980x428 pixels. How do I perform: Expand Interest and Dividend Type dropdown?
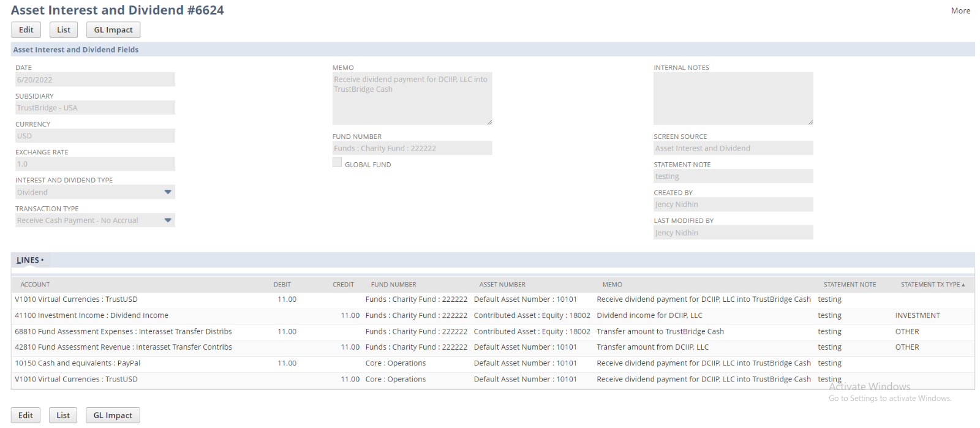(168, 192)
